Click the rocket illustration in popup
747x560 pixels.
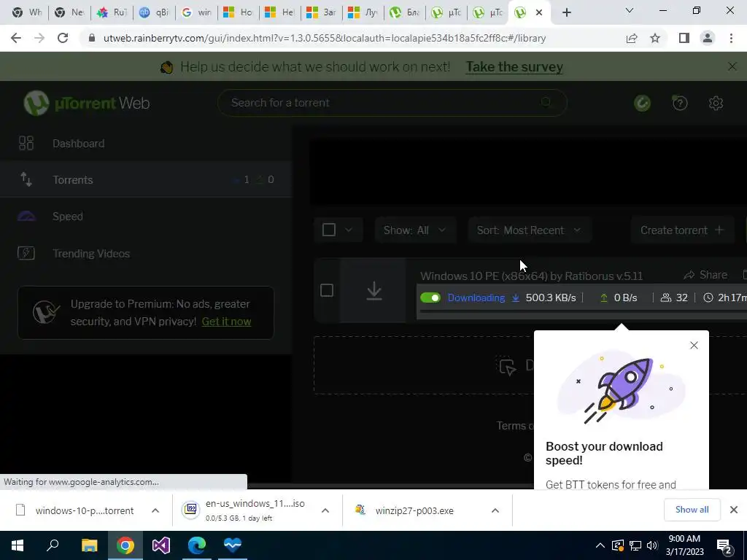pos(622,387)
